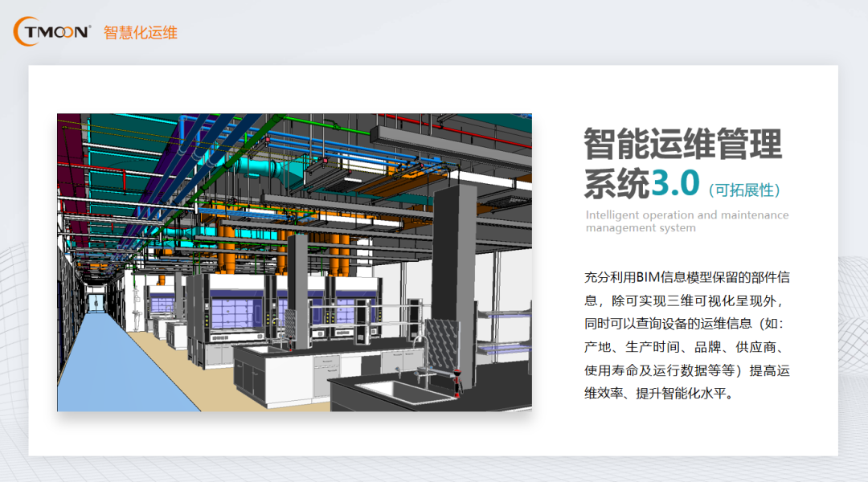Select the 智慧化运维 header text

click(x=141, y=32)
